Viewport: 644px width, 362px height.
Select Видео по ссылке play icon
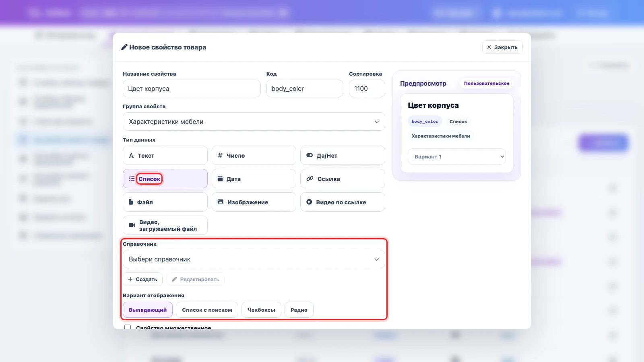tap(309, 202)
